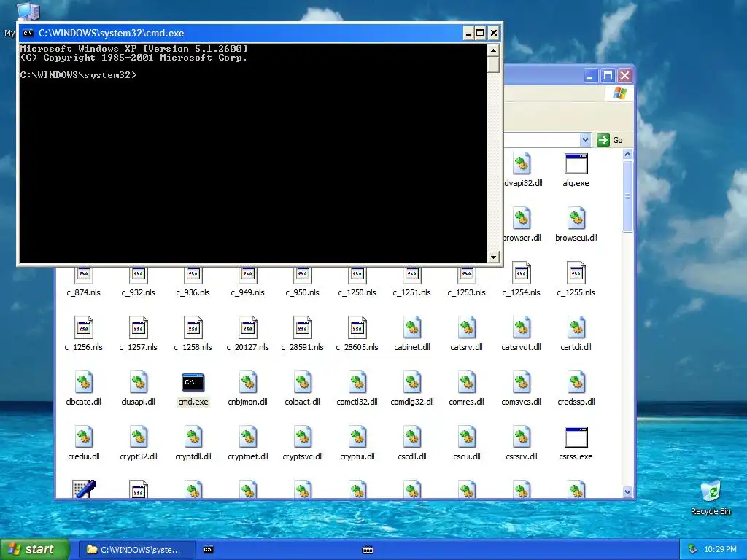The width and height of the screenshot is (747, 560).
Task: Click the file name c_1254.nls
Action: tap(521, 292)
